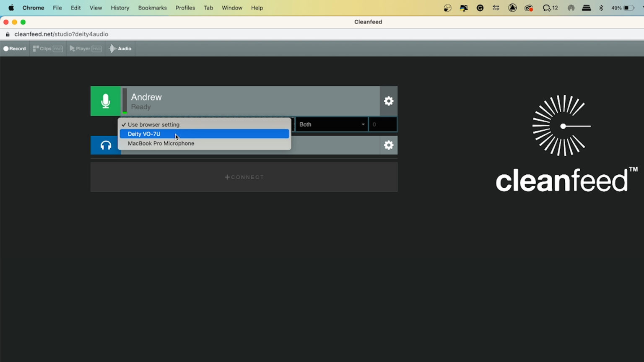Open the History menu
The image size is (644, 362).
[120, 8]
